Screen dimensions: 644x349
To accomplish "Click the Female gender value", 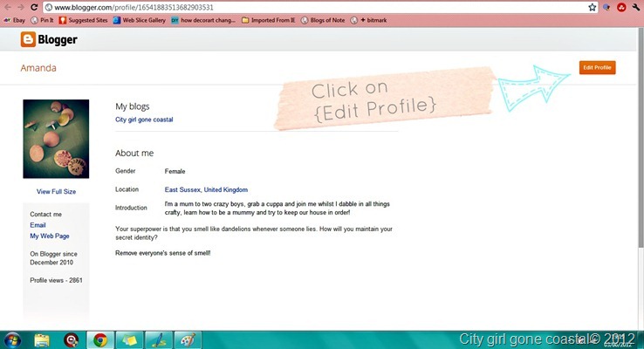I will [175, 171].
